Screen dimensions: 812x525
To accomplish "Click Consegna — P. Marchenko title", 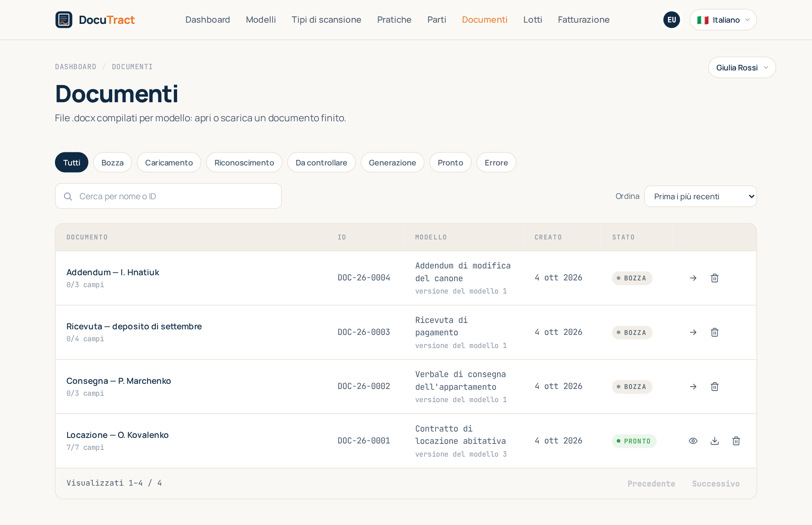I will [119, 381].
